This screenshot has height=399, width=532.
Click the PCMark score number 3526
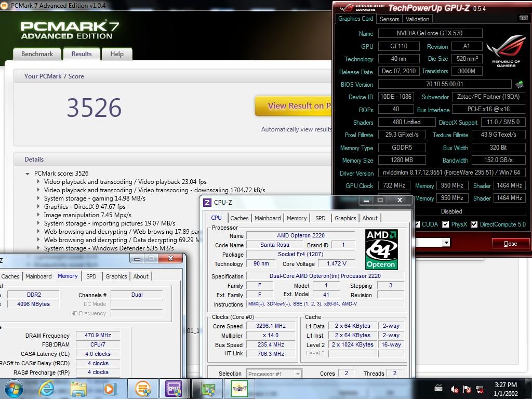(x=94, y=108)
